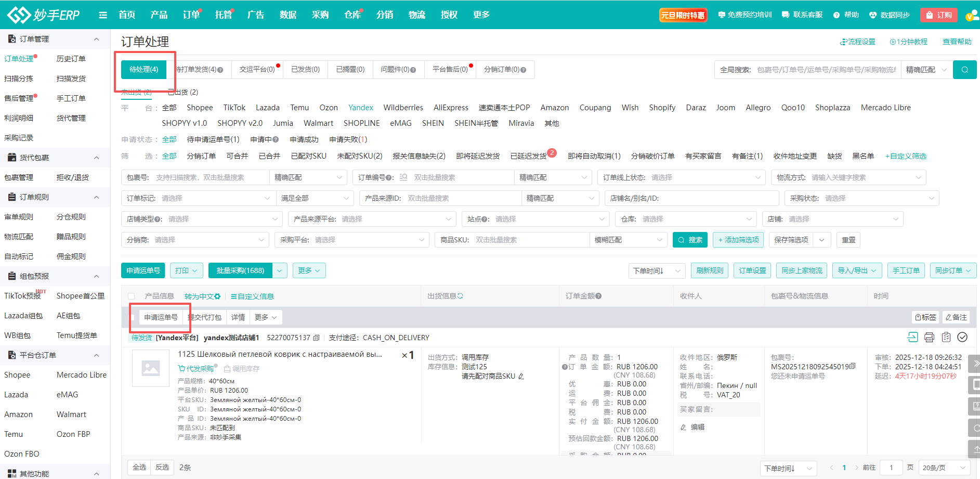Open the 仓库 top menu
The image size is (980, 479).
352,15
